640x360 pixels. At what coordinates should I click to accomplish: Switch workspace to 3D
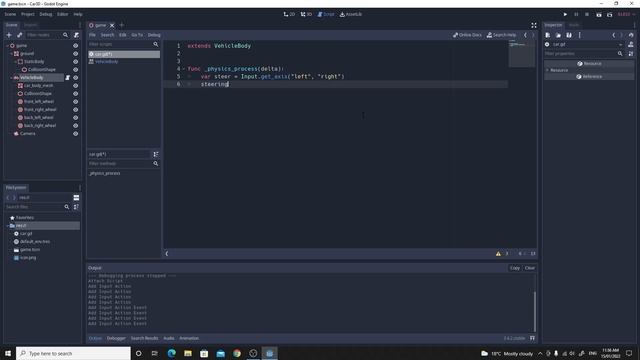(x=306, y=14)
